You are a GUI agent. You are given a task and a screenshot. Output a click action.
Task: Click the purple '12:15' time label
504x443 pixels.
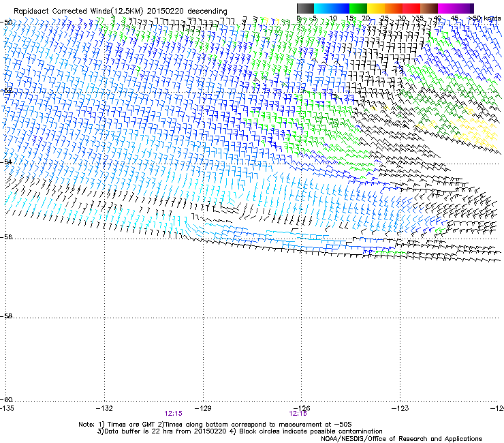tap(173, 414)
